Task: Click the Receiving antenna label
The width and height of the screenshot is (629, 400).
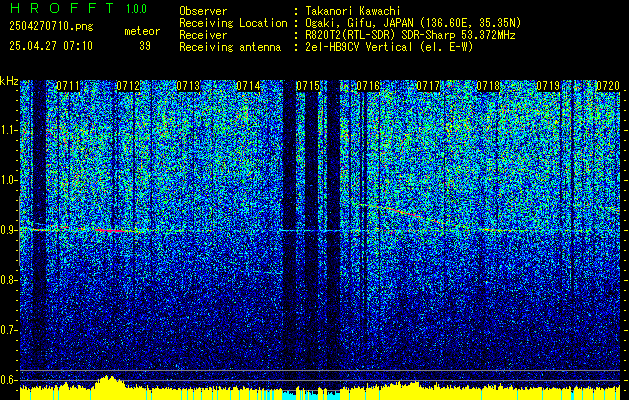Action: [230, 47]
